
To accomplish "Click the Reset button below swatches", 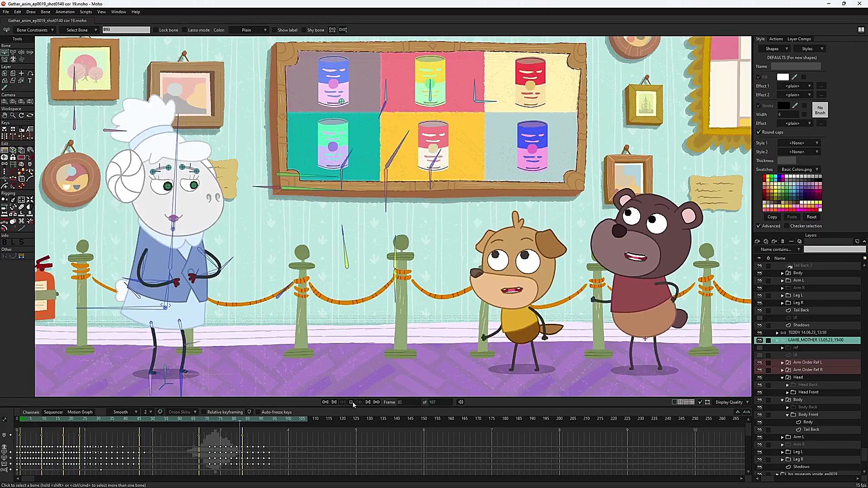I will [x=811, y=217].
